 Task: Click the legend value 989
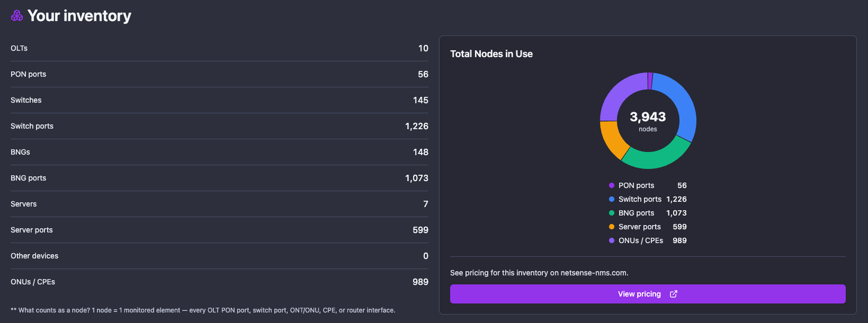pos(680,241)
